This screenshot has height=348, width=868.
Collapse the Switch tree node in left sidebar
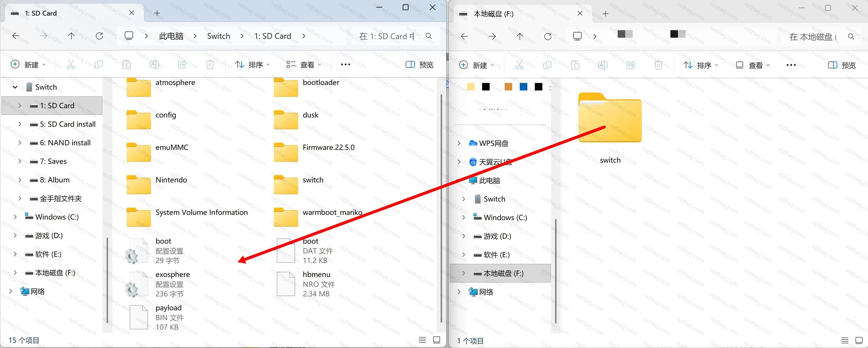coord(15,87)
